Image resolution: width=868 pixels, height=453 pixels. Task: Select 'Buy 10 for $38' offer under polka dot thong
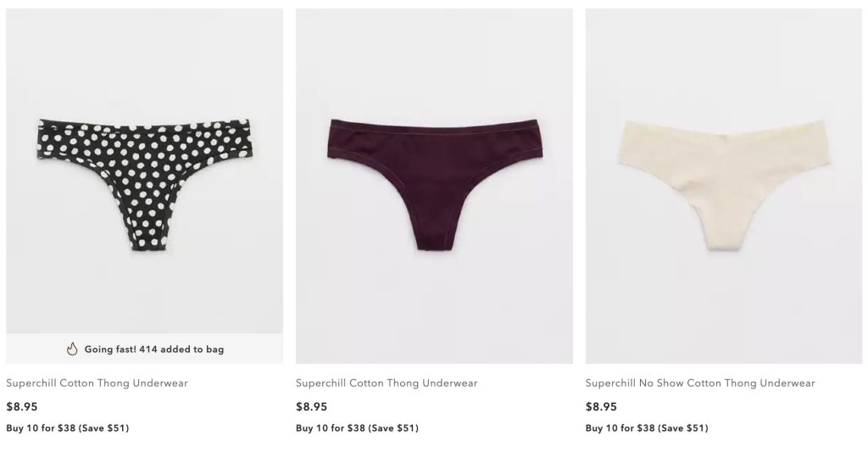click(x=41, y=428)
